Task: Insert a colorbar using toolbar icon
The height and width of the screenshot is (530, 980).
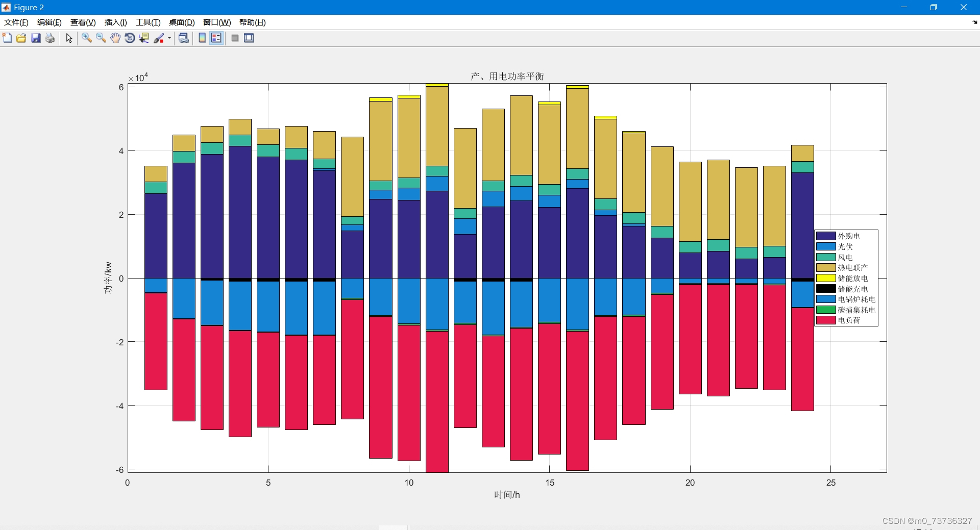Action: (x=202, y=38)
